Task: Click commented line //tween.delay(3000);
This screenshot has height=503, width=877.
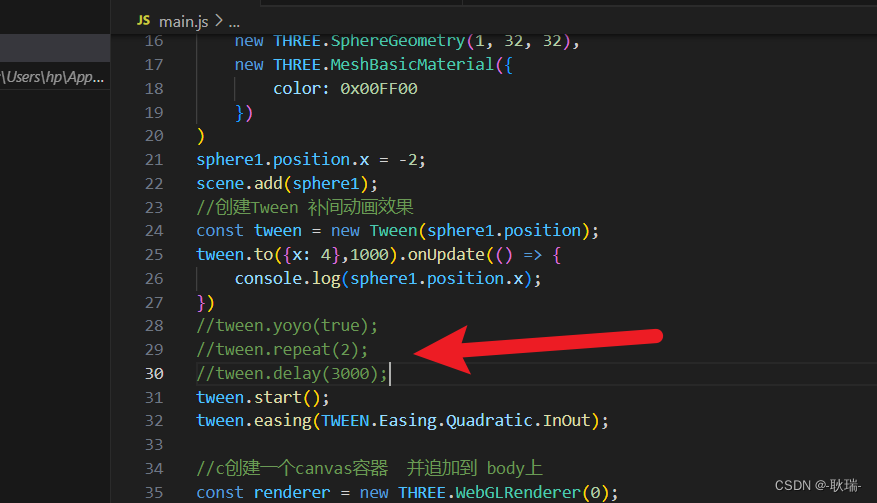Action: (292, 374)
